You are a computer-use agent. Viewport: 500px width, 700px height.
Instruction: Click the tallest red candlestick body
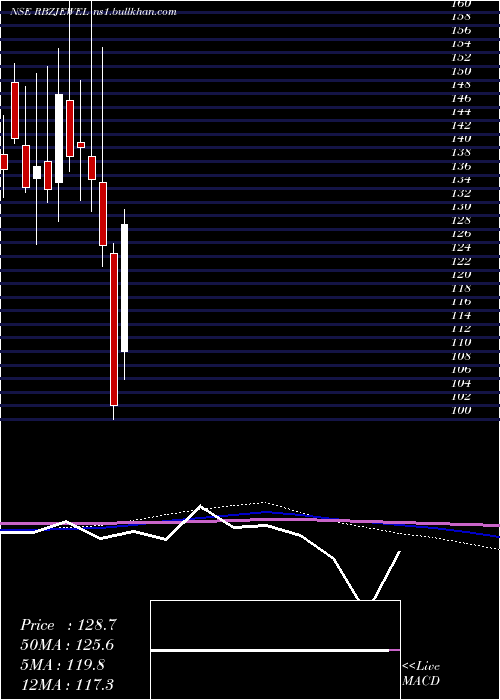[114, 329]
